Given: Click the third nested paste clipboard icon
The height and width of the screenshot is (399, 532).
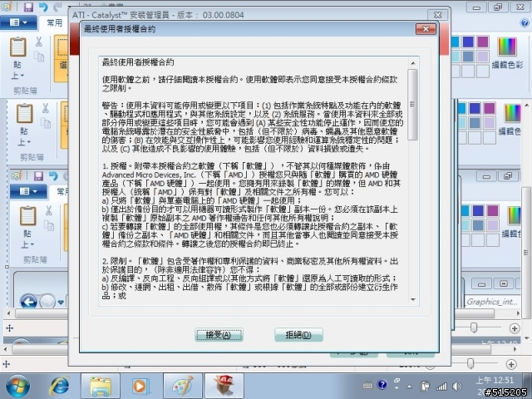Looking at the screenshot, I should [x=27, y=216].
